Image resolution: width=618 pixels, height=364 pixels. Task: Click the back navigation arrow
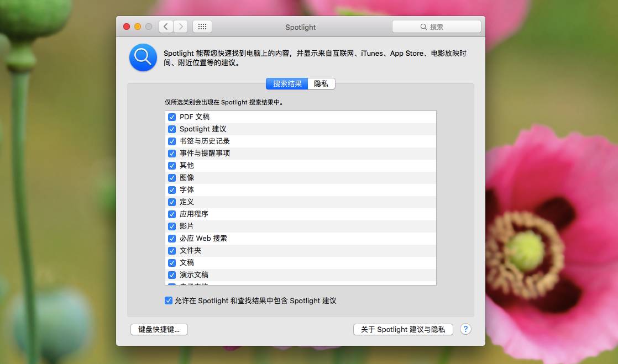coord(166,27)
